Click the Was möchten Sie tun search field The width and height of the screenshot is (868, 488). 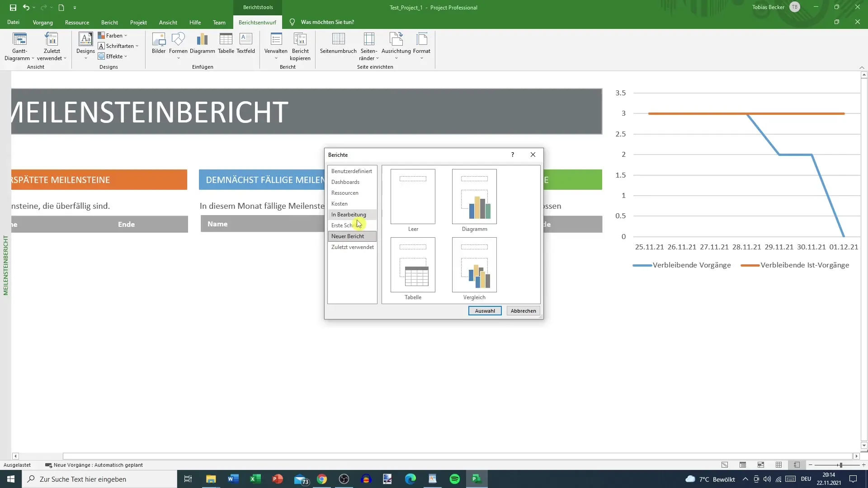click(327, 22)
